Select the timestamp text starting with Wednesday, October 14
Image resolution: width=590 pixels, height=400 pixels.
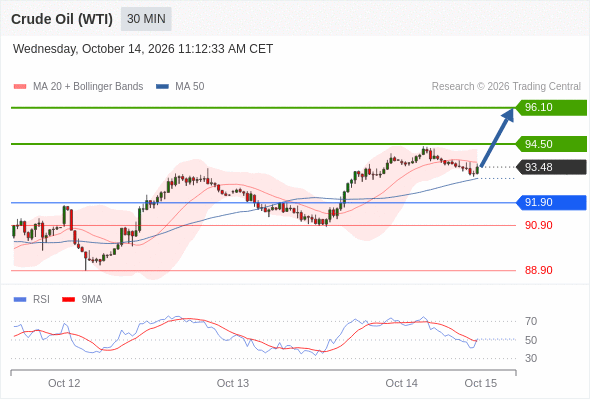[x=143, y=49]
